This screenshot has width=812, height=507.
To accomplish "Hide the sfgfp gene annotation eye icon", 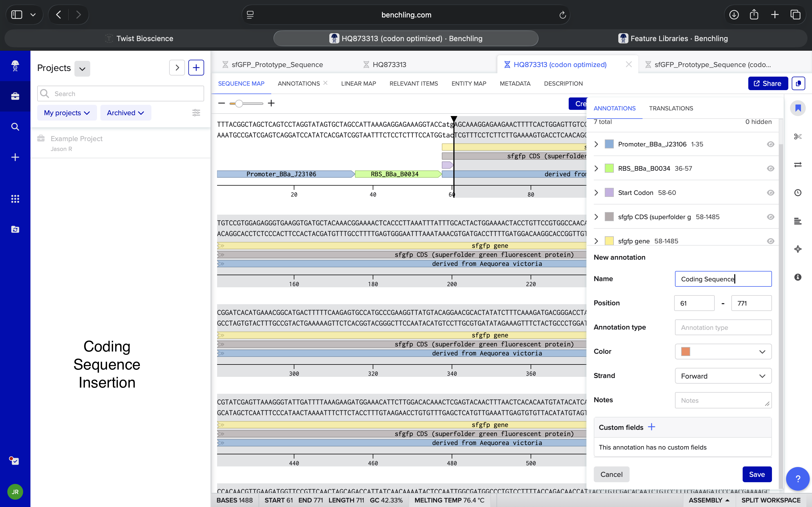I will coord(770,241).
